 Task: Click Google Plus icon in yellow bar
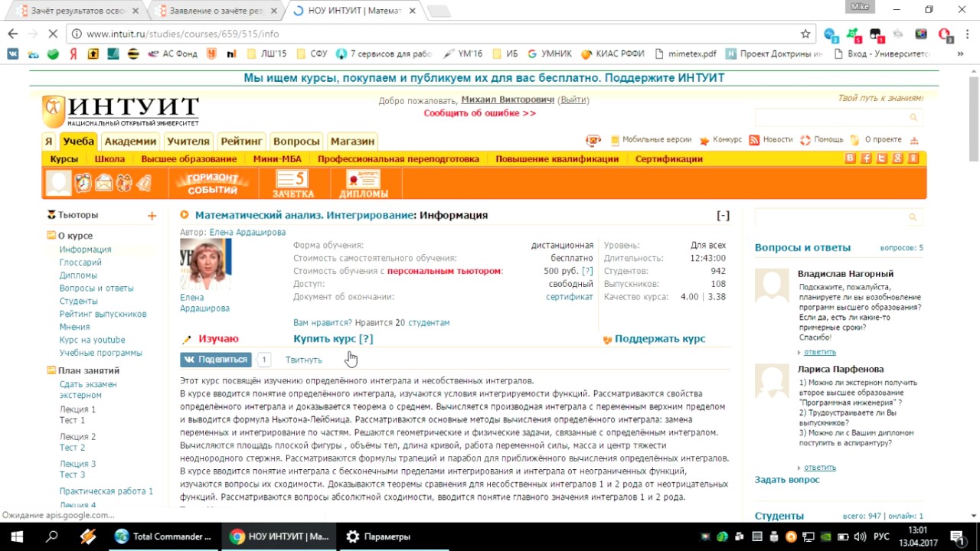[x=897, y=158]
